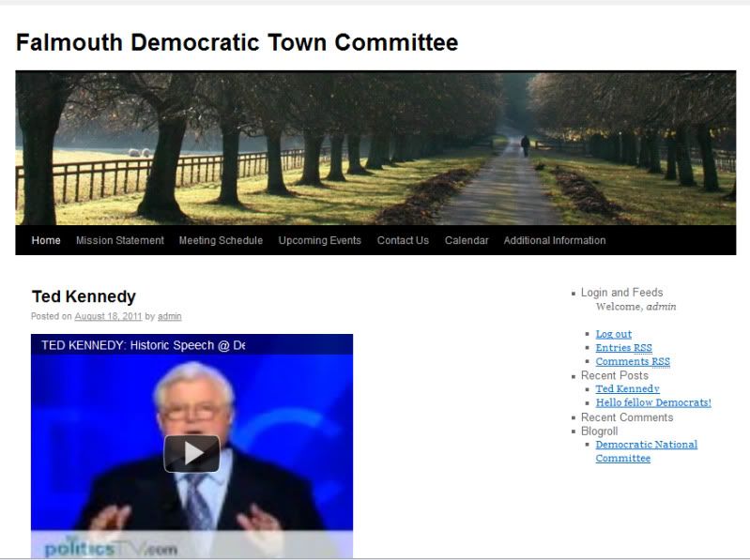Open Ted Kennedy under Recent Posts
750x560 pixels.
(x=627, y=389)
